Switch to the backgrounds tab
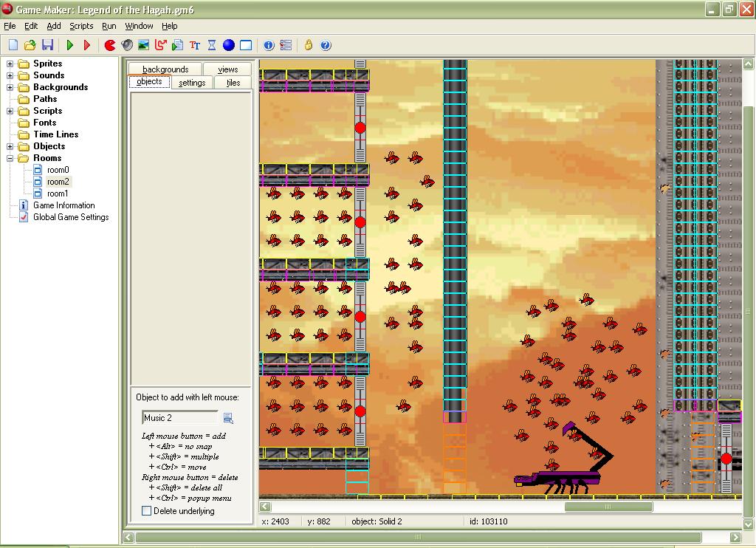 (x=165, y=69)
